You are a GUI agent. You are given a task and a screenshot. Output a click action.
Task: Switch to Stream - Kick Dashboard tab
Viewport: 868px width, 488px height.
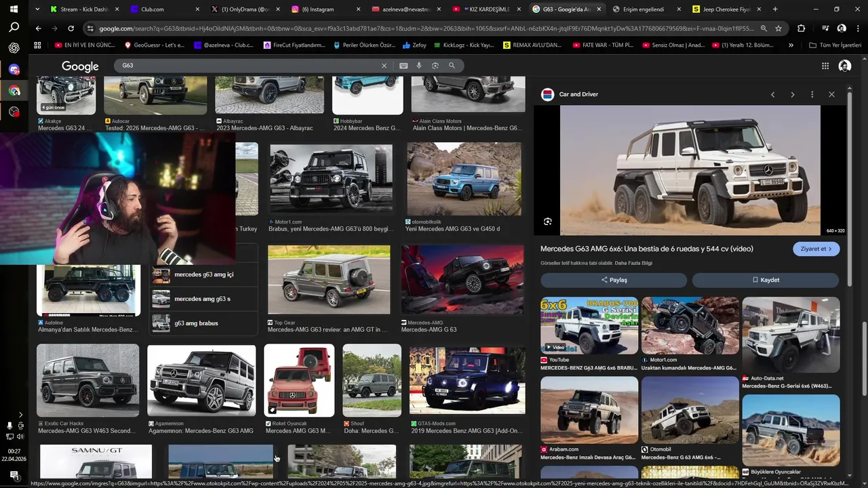coord(85,9)
